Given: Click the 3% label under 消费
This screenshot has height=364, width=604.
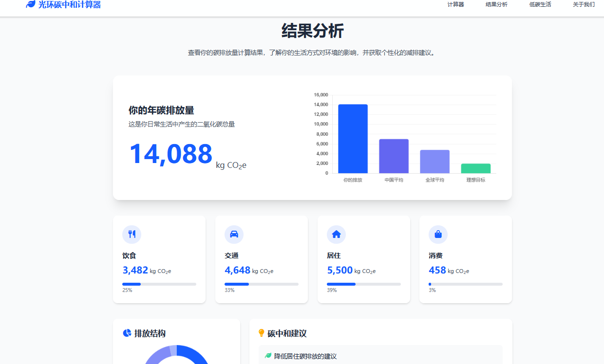Looking at the screenshot, I should coord(432,290).
